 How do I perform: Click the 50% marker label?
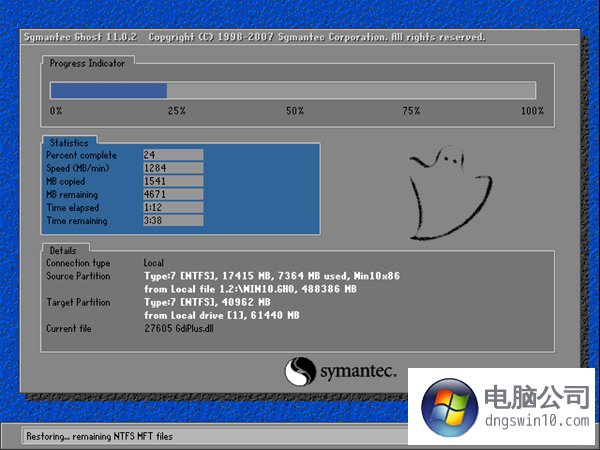click(x=295, y=111)
